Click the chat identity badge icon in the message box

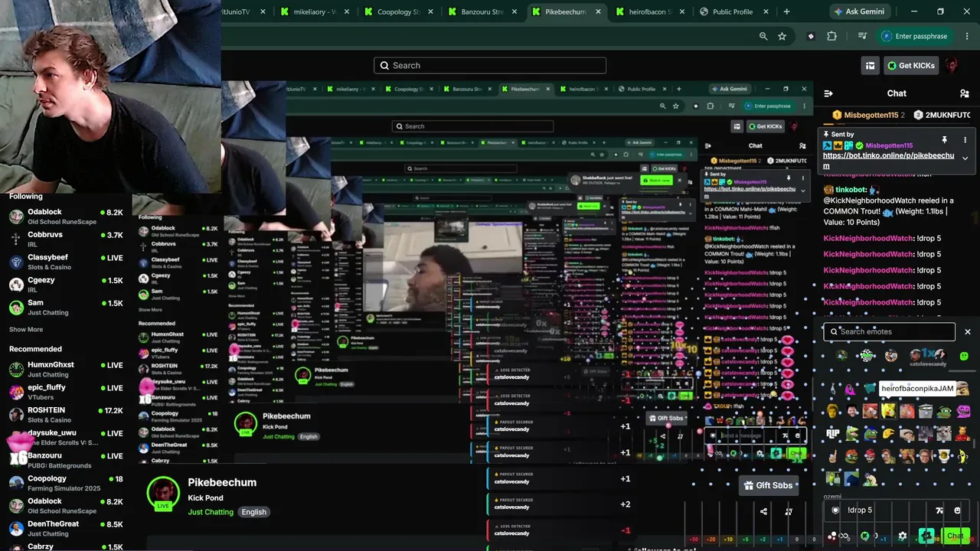(x=835, y=510)
